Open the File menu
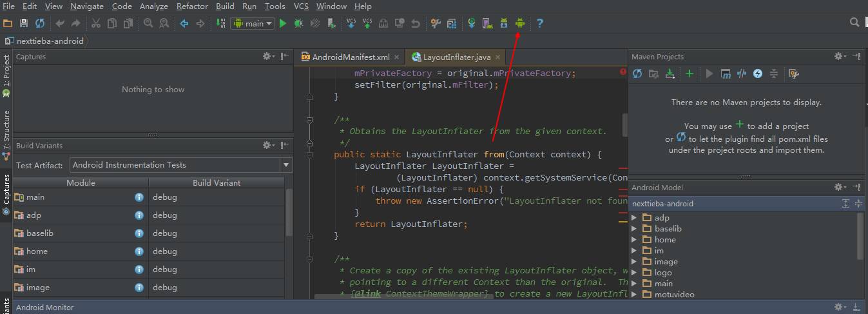 tap(8, 6)
